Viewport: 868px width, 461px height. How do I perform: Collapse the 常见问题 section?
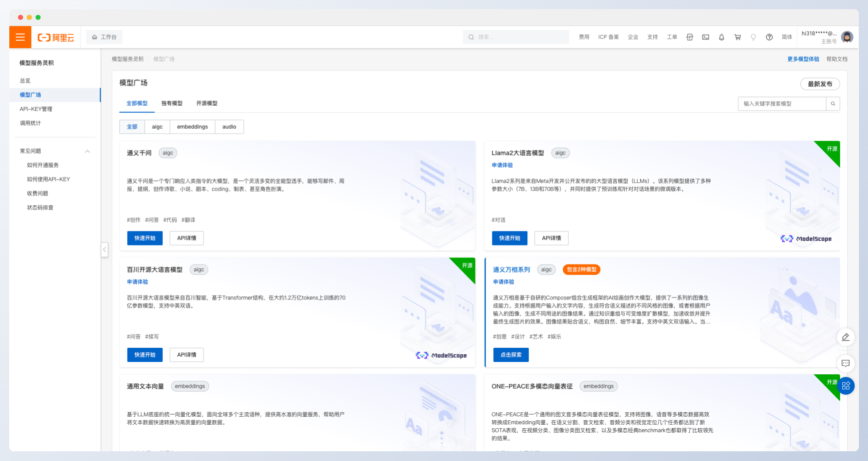tap(88, 151)
